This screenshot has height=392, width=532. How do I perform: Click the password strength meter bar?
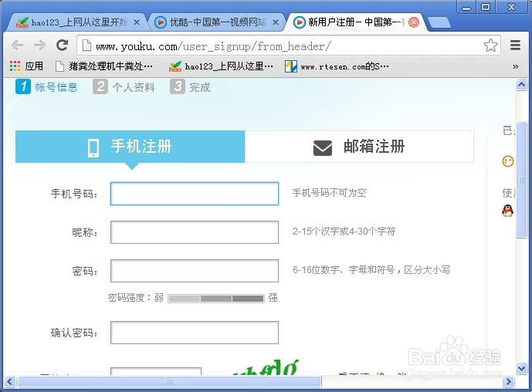click(216, 299)
